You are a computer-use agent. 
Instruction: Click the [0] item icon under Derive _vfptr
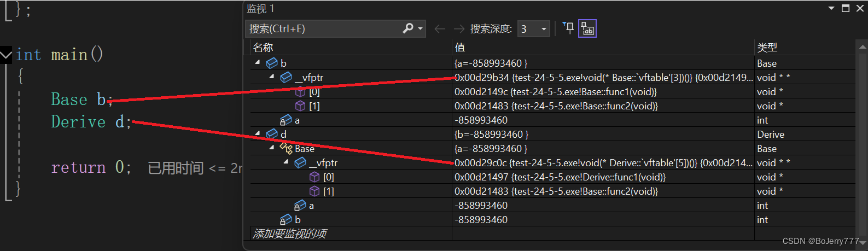click(314, 177)
